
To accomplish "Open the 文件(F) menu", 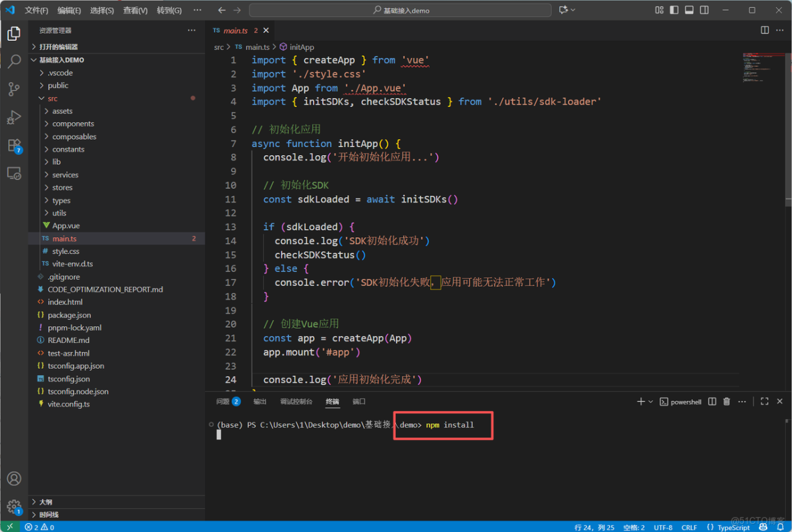I will (x=36, y=10).
